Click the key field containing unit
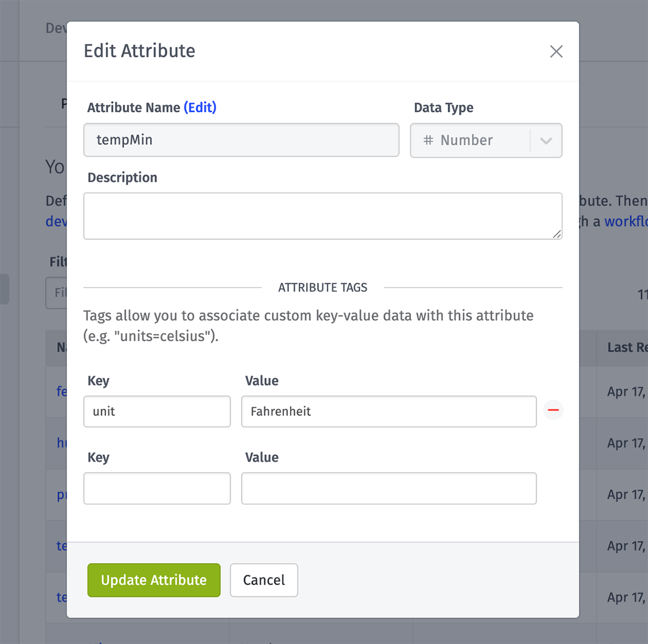Screen dimensions: 648x644 (x=157, y=412)
